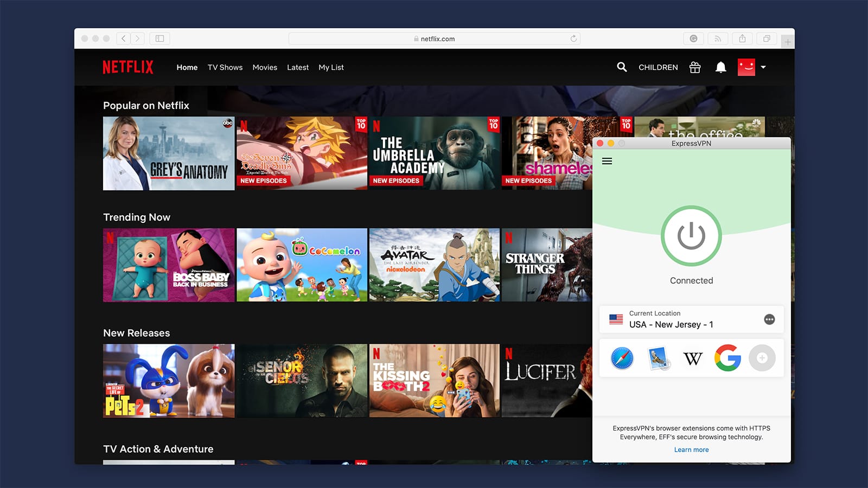Open the Safari share button
This screenshot has height=488, width=868.
coord(742,38)
